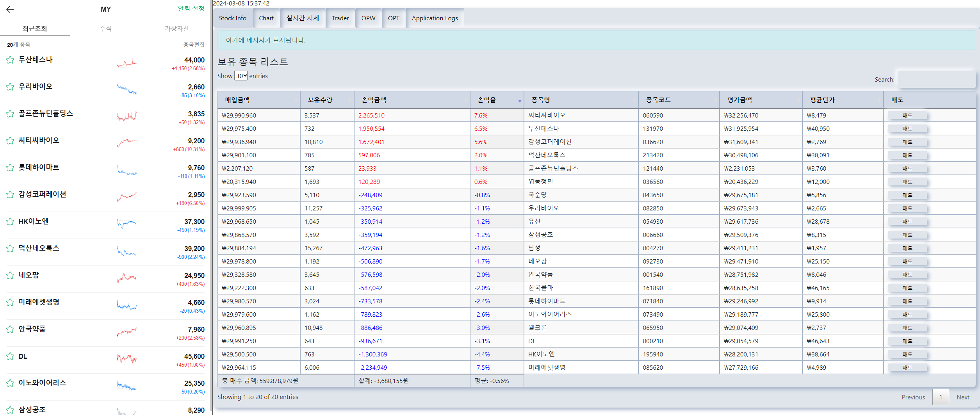The width and height of the screenshot is (980, 415).
Task: Sort table by 평가금액 column
Action: (761, 100)
